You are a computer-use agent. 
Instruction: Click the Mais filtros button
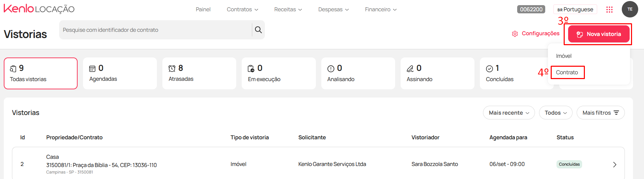point(601,113)
